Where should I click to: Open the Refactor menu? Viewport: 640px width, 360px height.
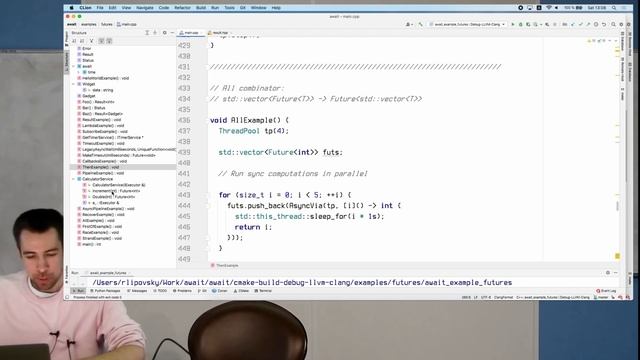pyautogui.click(x=182, y=8)
